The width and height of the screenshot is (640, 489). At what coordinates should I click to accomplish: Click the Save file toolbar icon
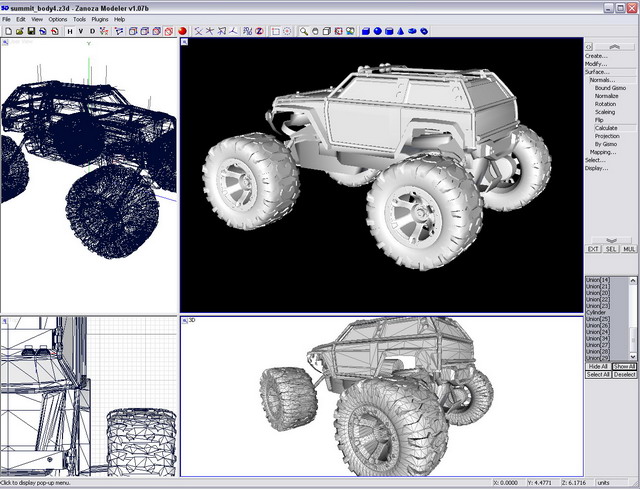30,31
